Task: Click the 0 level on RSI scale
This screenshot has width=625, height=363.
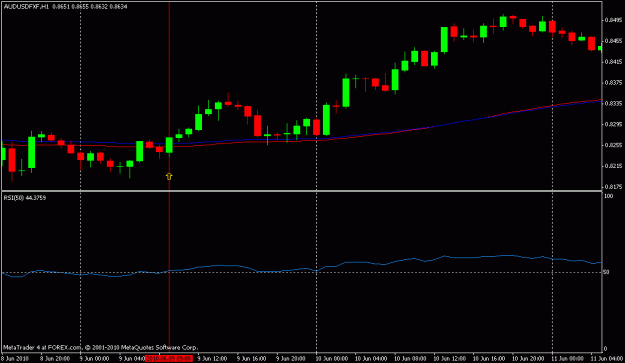Action: 605,349
